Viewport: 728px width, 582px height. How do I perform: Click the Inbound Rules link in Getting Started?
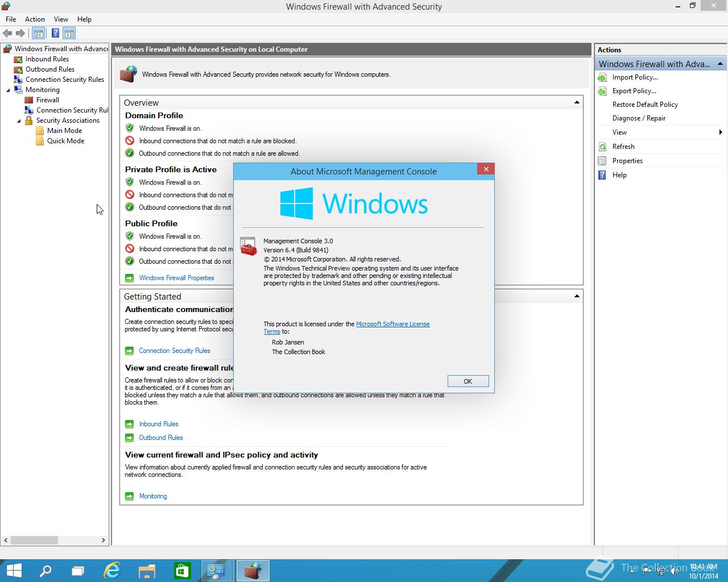(x=159, y=424)
